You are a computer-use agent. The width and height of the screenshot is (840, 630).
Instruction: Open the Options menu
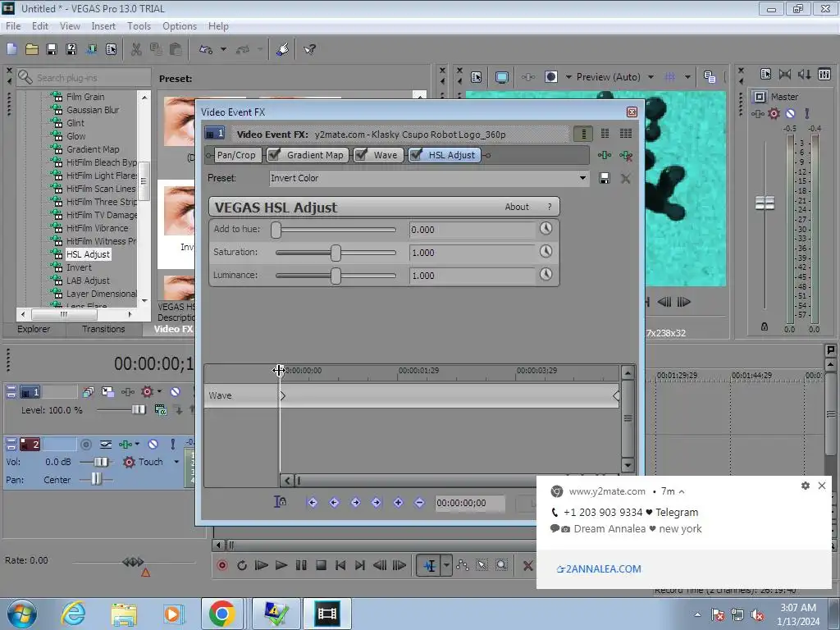pyautogui.click(x=180, y=25)
